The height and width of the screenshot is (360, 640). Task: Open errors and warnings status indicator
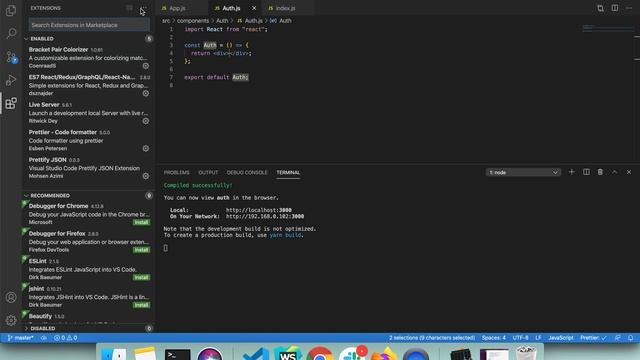tap(65, 338)
